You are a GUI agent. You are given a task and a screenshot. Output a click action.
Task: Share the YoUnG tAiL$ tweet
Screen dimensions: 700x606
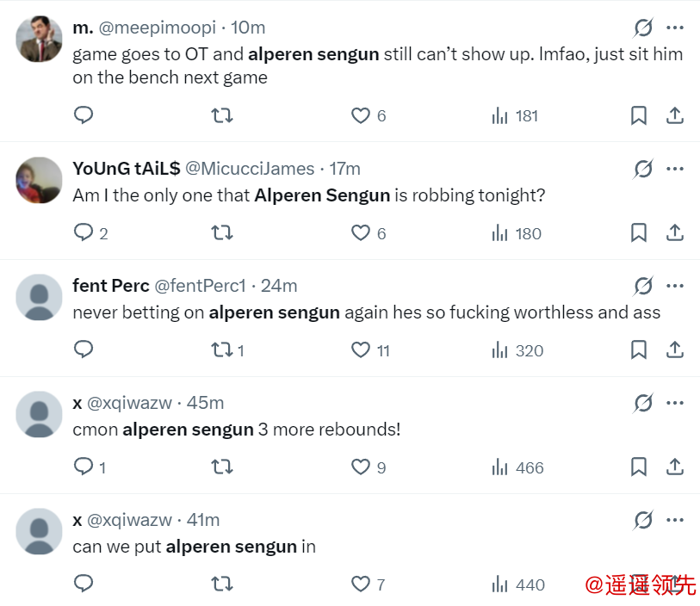click(675, 232)
